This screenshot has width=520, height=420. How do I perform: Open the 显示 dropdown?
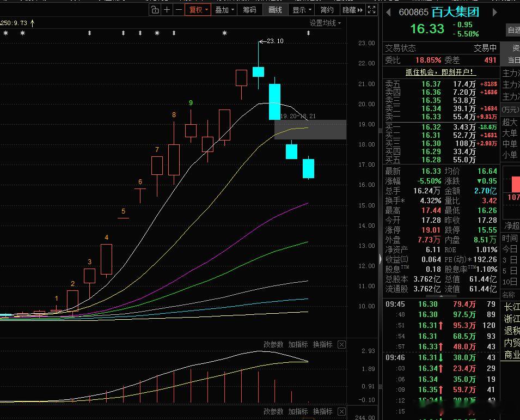click(x=302, y=10)
